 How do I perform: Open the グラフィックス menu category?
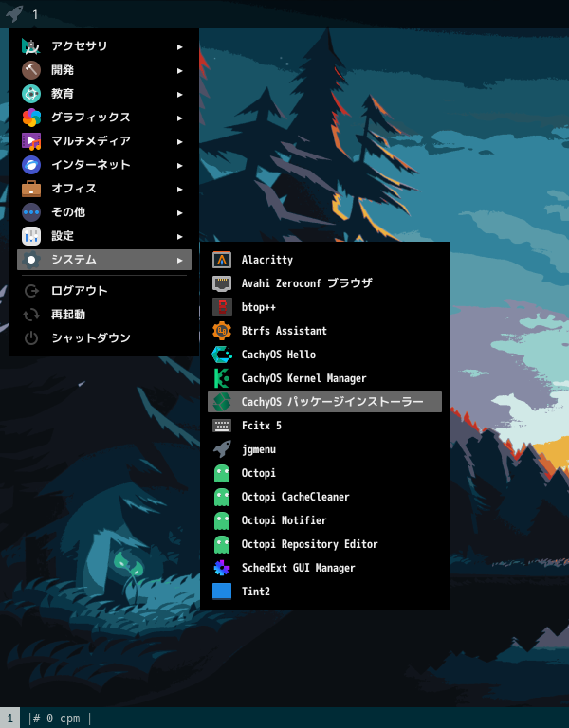coord(104,118)
